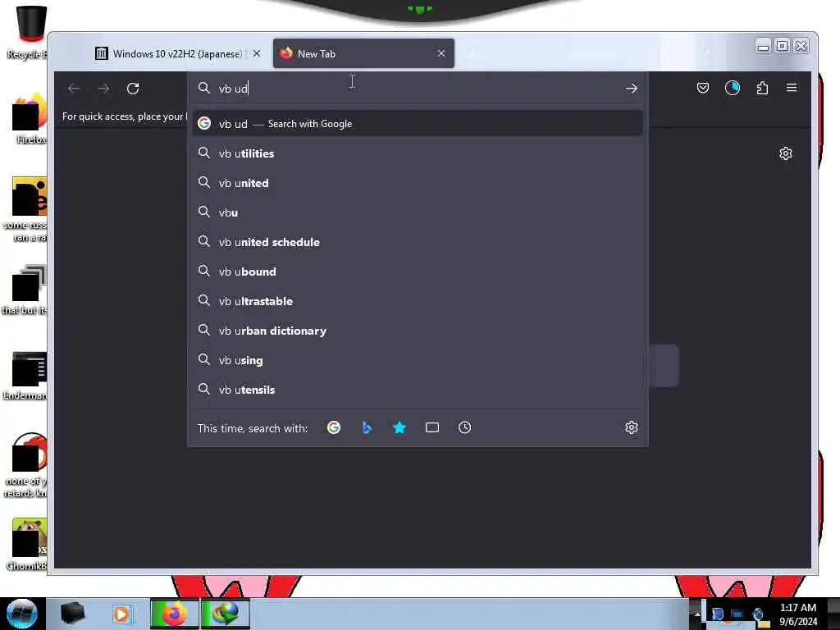Select the 'vb utilities' suggestion
This screenshot has width=840, height=630.
pos(418,153)
